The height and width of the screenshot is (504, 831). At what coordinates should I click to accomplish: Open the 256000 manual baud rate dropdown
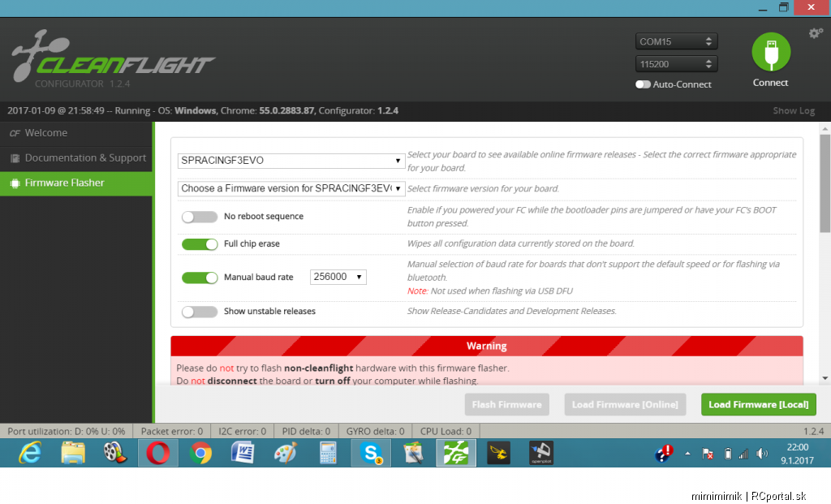(338, 277)
